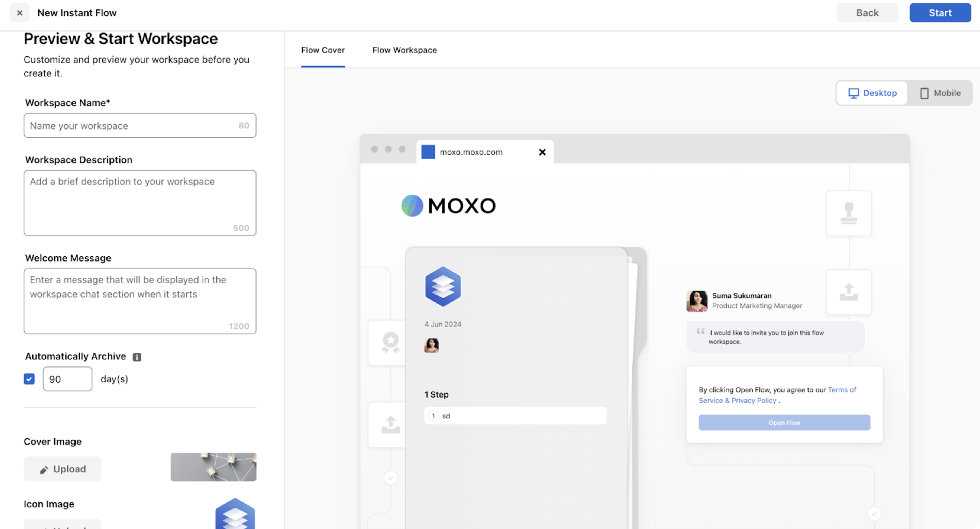Click the Mobile phone icon
Viewport: 980px width, 529px height.
tap(924, 93)
